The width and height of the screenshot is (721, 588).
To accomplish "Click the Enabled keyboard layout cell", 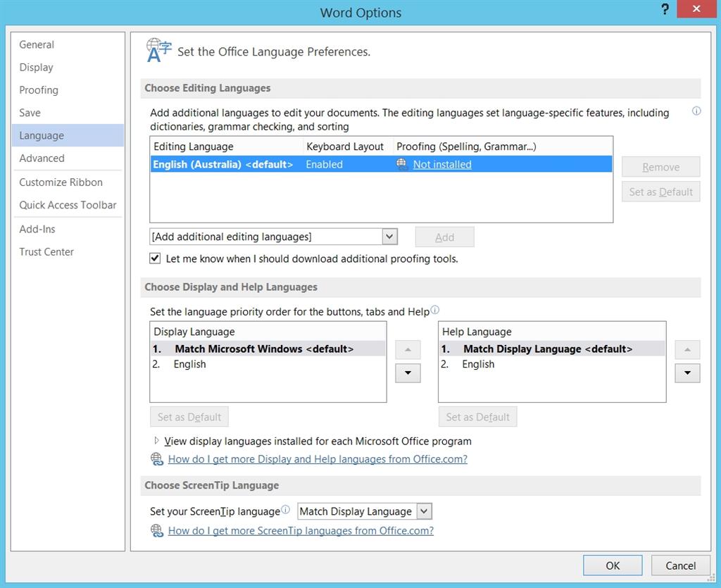I will tap(324, 165).
